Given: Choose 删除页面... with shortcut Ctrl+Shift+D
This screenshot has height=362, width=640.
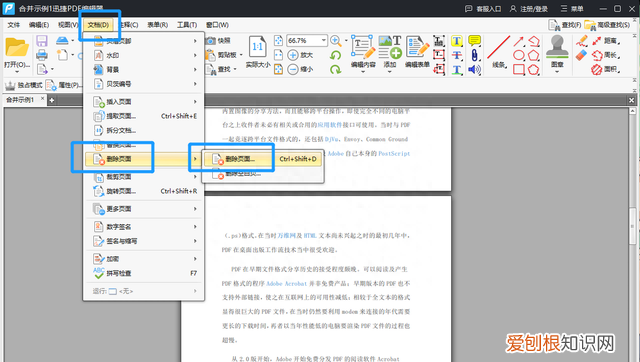Looking at the screenshot, I should coord(263,159).
